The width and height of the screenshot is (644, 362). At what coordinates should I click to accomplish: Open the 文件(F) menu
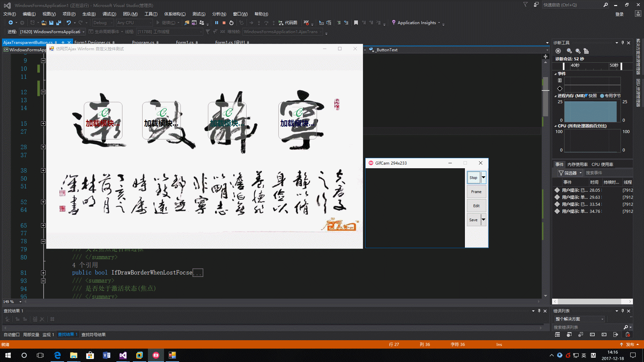[10, 14]
